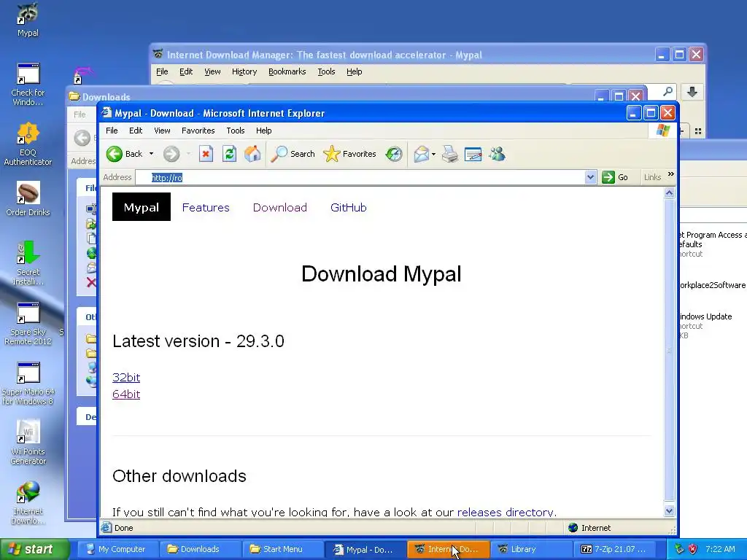Open the Spare Sky Remote 2012 icon

28,323
